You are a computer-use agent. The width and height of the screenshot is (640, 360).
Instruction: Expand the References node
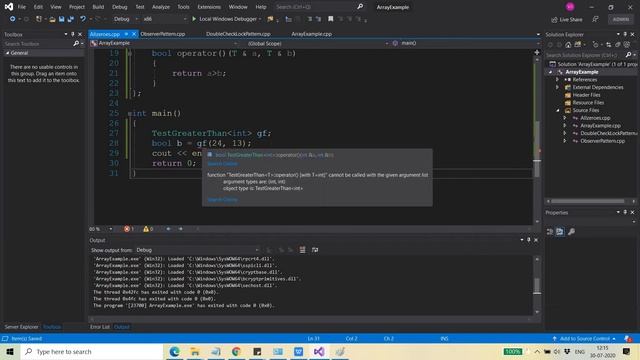click(x=558, y=80)
